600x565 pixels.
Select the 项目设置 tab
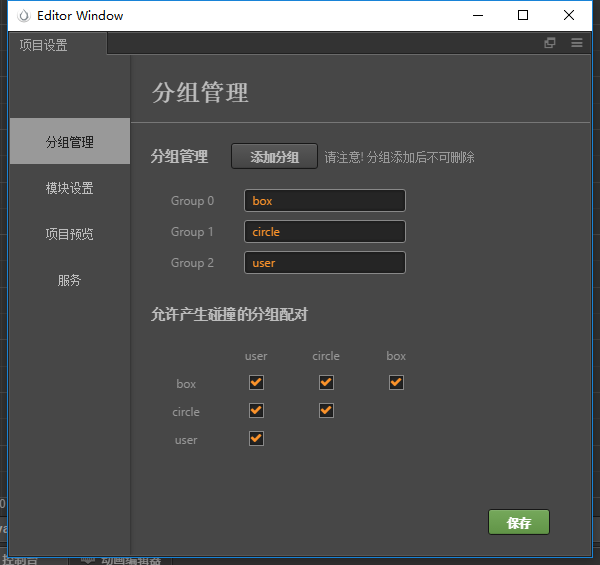click(57, 44)
